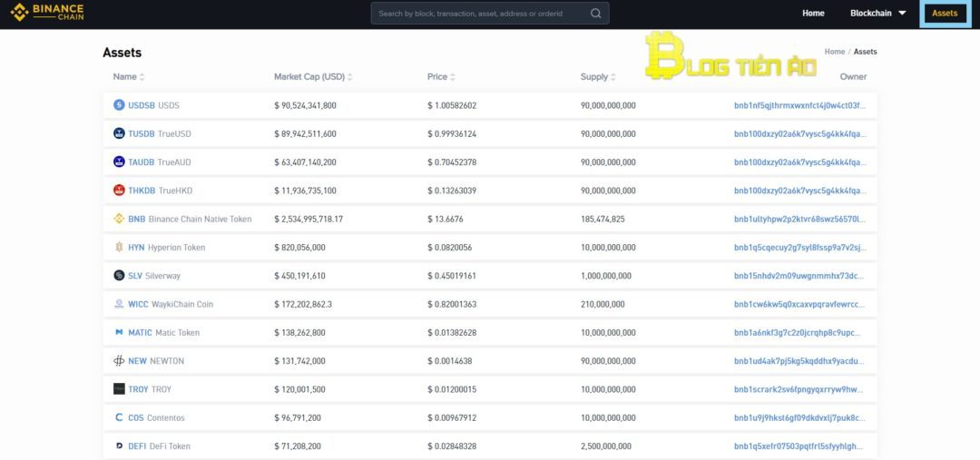
Task: Click the TUSDB TrueUSD token icon
Action: click(x=119, y=133)
